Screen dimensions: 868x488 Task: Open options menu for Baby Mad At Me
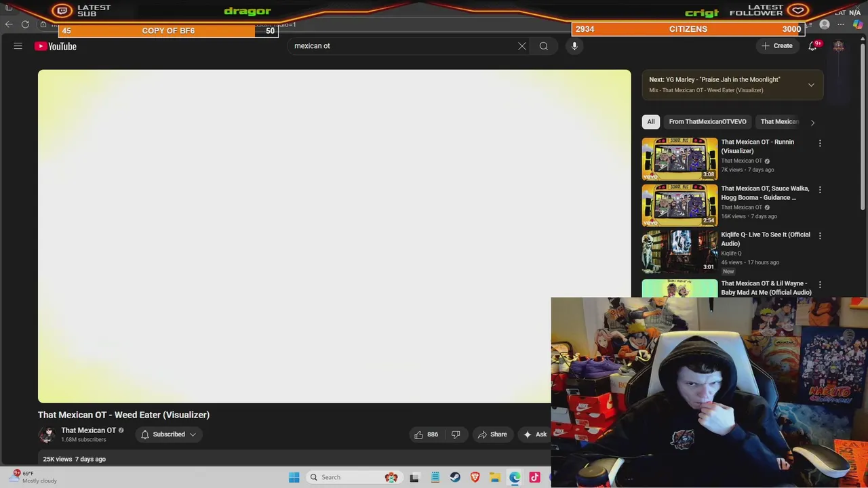click(820, 285)
